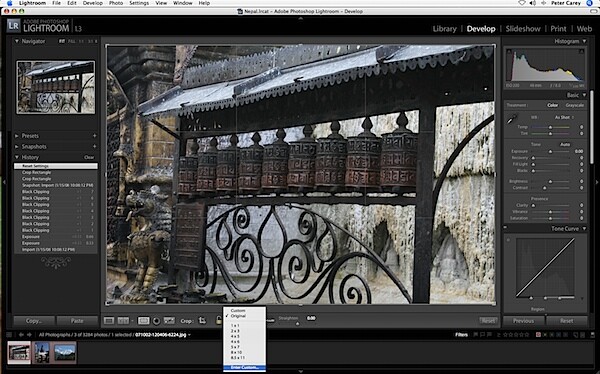
Task: Select the red eye removal tool
Action: [156, 321]
